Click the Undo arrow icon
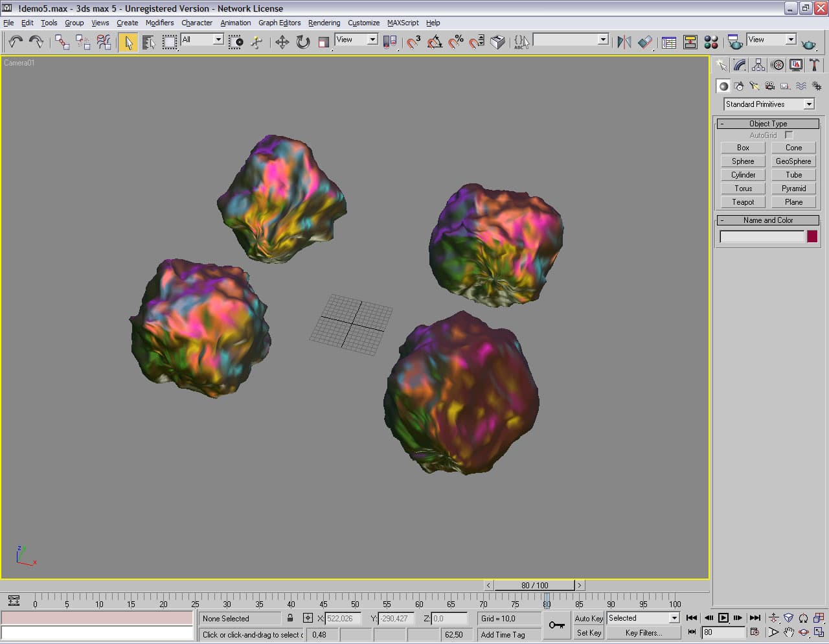 tap(15, 42)
